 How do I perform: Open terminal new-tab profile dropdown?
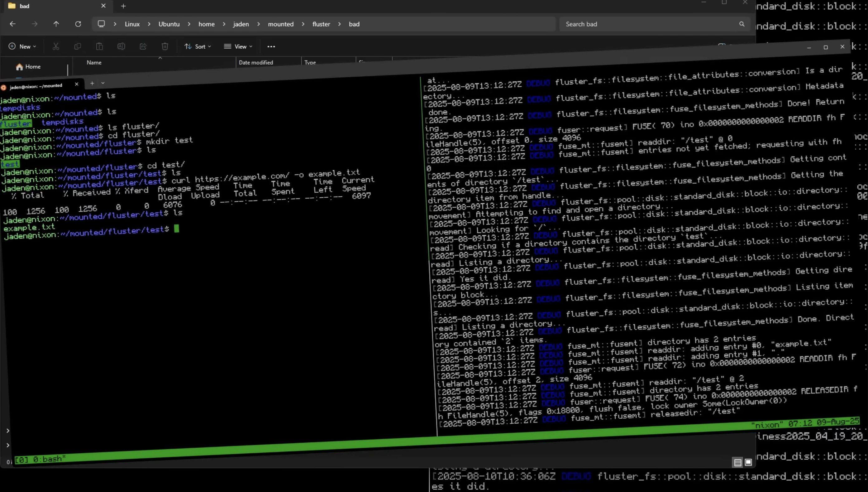click(103, 83)
